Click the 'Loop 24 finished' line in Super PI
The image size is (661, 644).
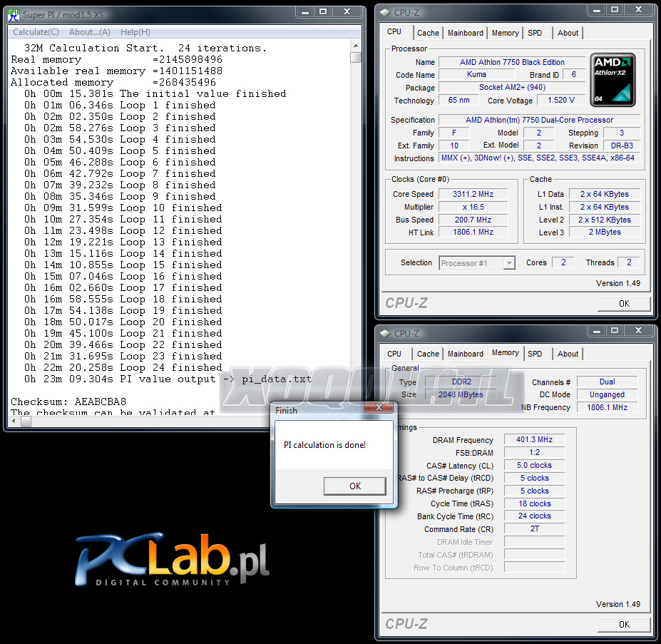(x=123, y=367)
